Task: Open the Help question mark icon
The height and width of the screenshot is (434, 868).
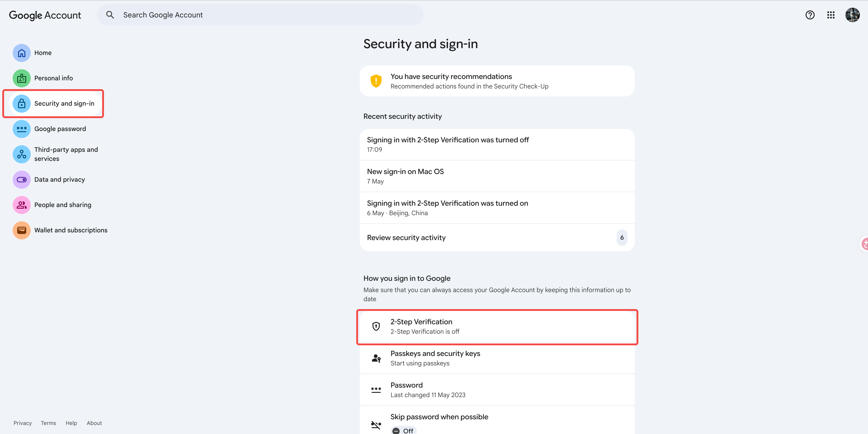Action: pyautogui.click(x=810, y=15)
